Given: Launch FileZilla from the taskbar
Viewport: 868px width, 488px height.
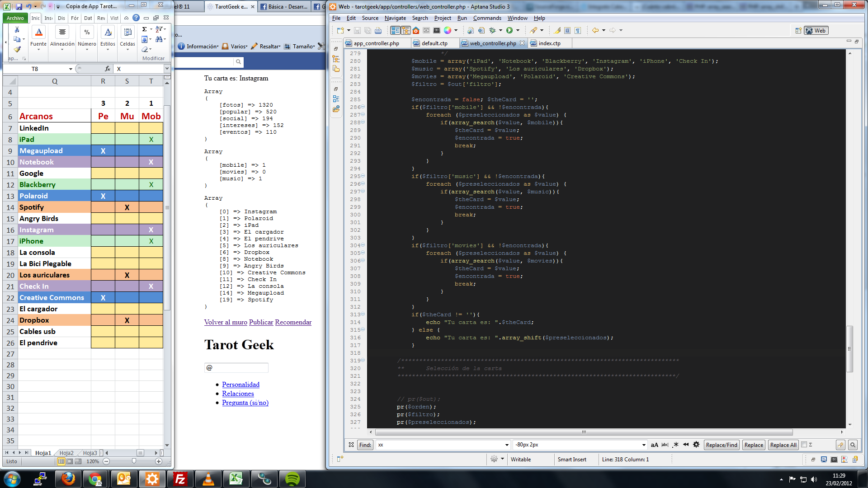Looking at the screenshot, I should pos(180,479).
